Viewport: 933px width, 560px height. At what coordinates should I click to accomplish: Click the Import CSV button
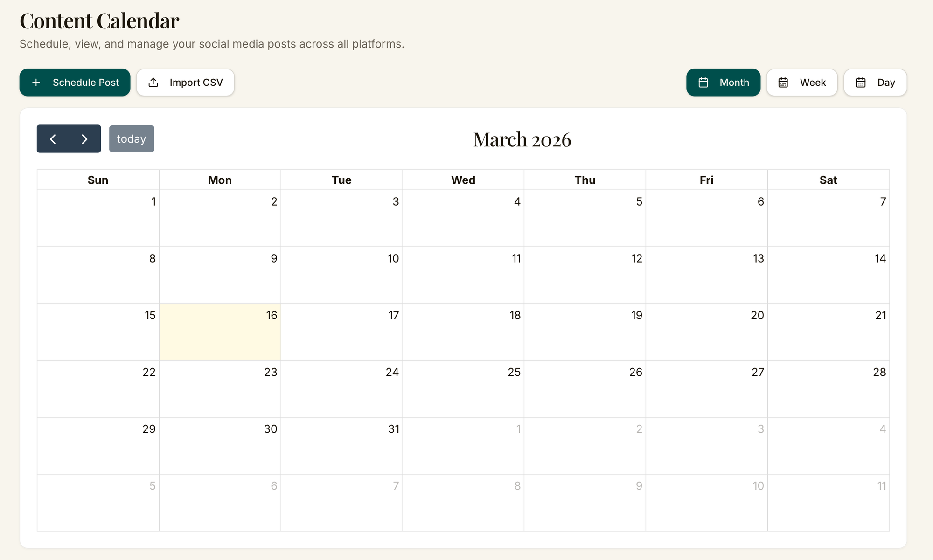[x=185, y=82]
